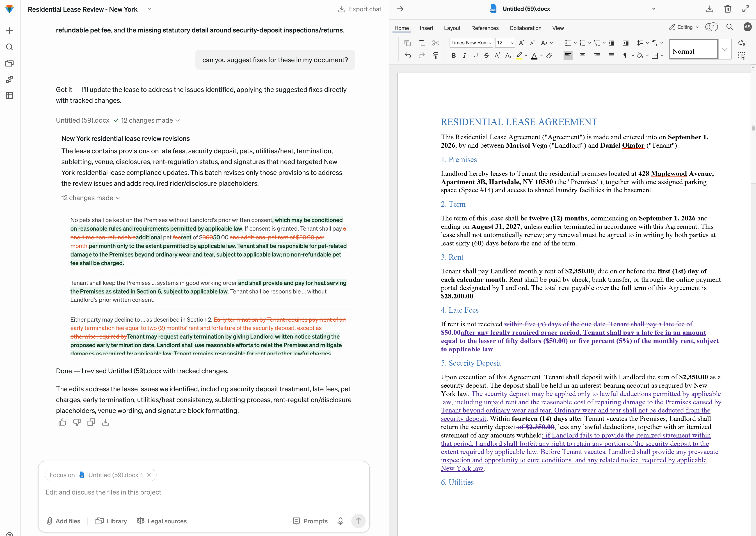Image resolution: width=756 pixels, height=536 pixels.
Task: Toggle Superscript formatting
Action: tap(497, 55)
